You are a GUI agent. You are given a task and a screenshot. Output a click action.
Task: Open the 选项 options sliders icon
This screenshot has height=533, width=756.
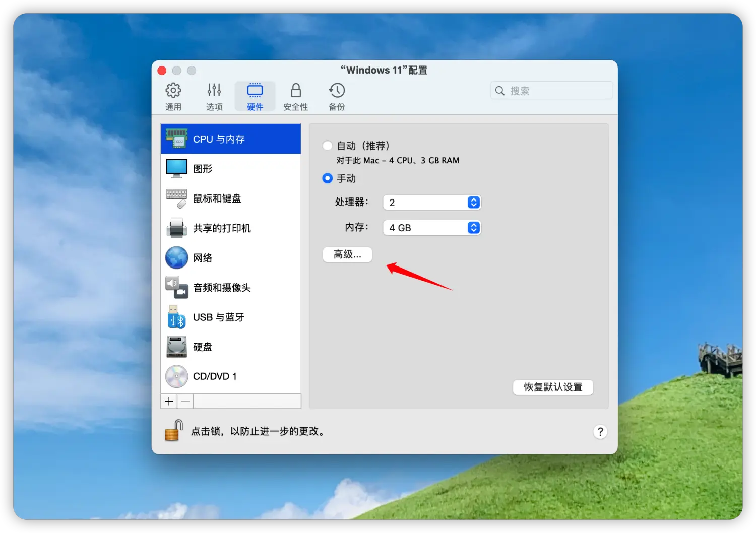tap(214, 90)
